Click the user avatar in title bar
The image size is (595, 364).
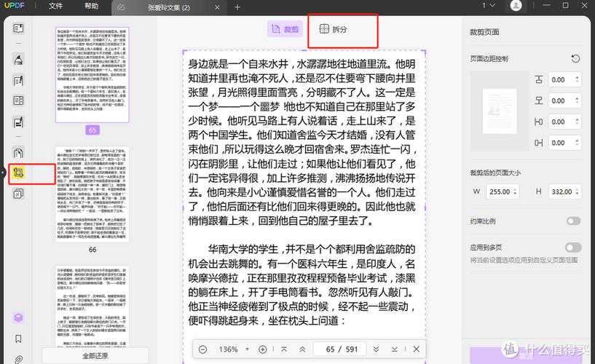tap(516, 5)
